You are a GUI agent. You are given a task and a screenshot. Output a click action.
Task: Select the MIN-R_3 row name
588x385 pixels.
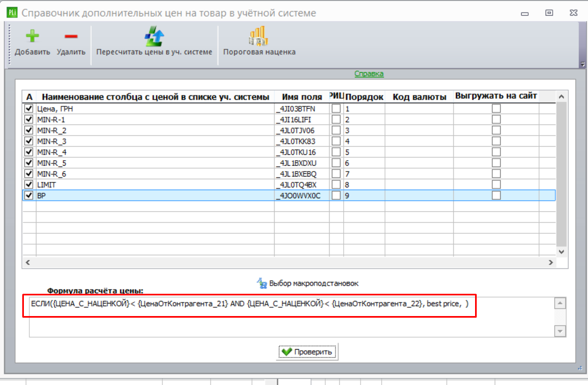pos(52,141)
